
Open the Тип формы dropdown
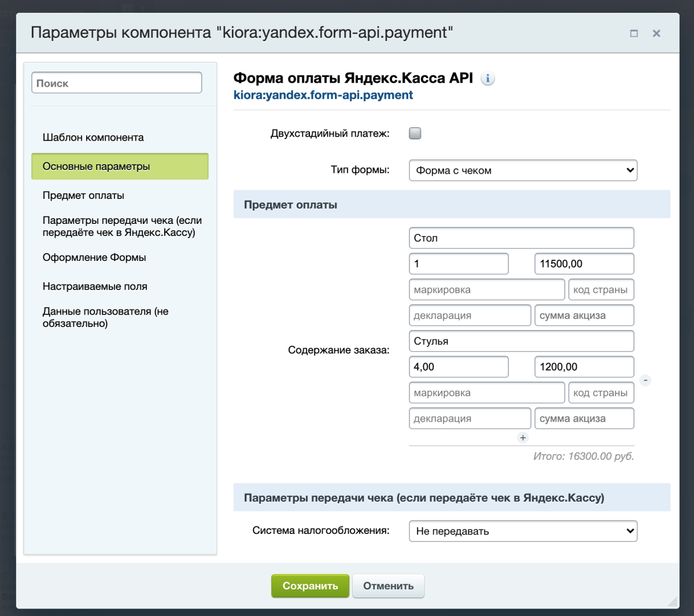pos(523,171)
